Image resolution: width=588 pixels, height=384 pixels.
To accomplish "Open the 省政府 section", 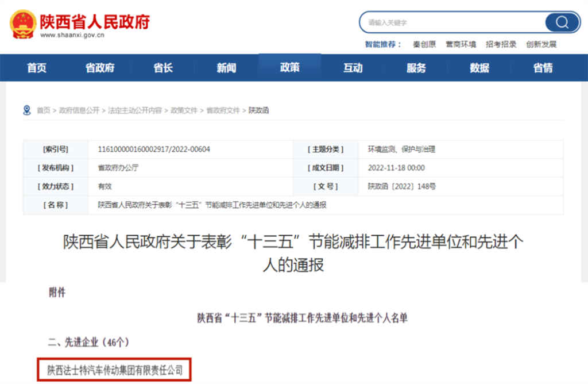I will (99, 67).
